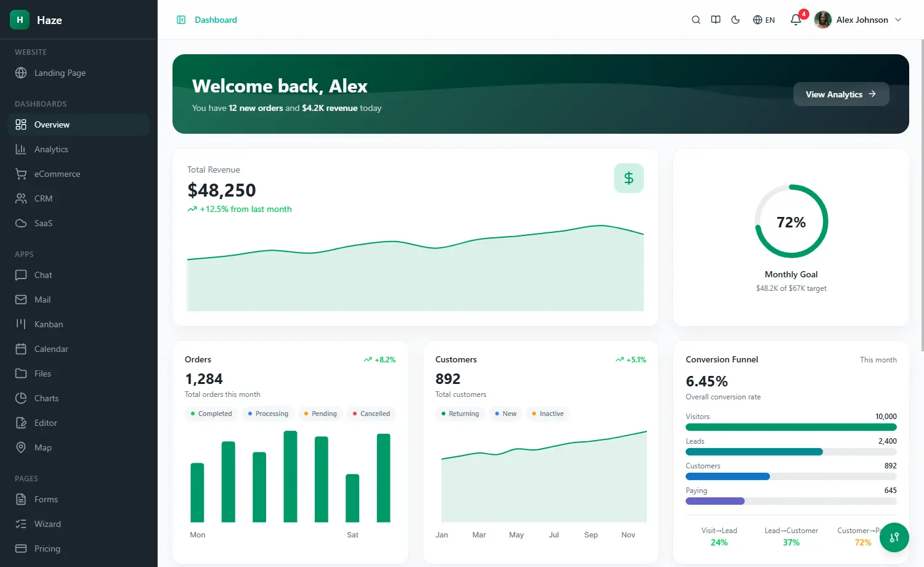Click the CRM people icon
Image resolution: width=924 pixels, height=567 pixels.
[21, 198]
